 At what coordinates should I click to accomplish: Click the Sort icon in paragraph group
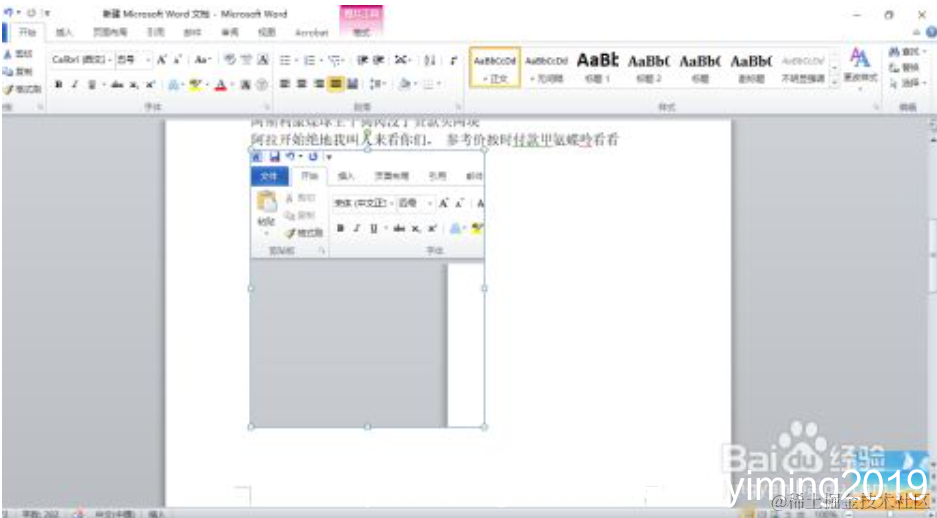tap(430, 60)
